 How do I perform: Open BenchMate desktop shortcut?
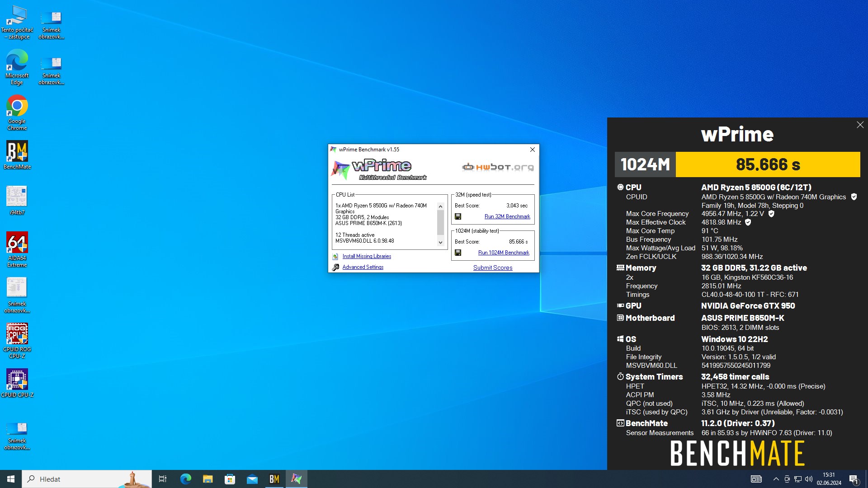pyautogui.click(x=17, y=155)
